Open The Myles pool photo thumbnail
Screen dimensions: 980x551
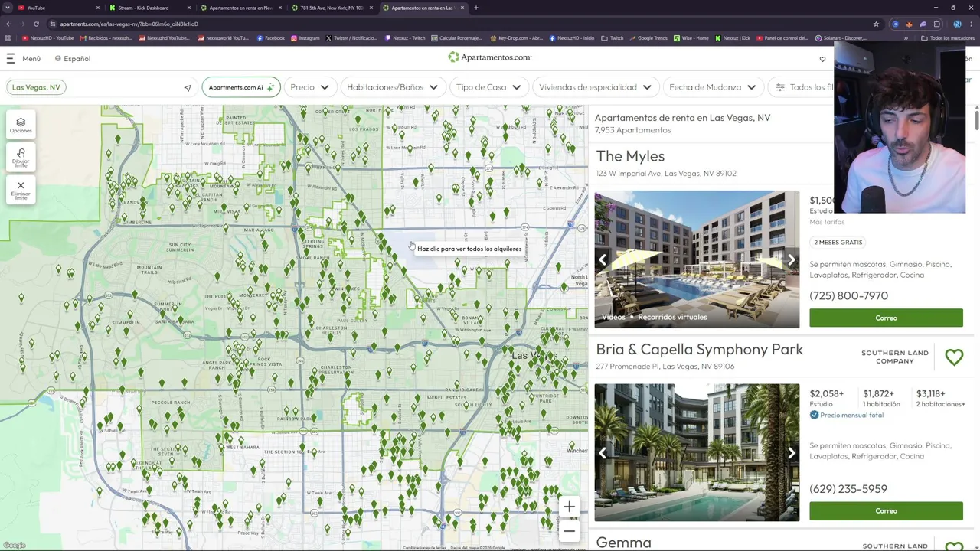click(697, 259)
